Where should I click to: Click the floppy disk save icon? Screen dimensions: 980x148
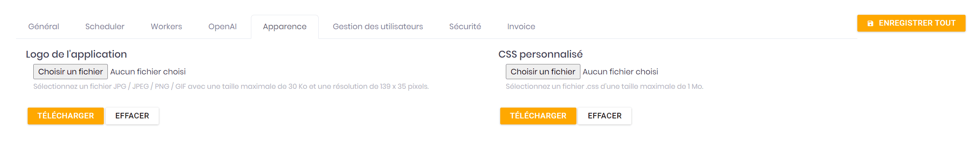click(x=870, y=24)
